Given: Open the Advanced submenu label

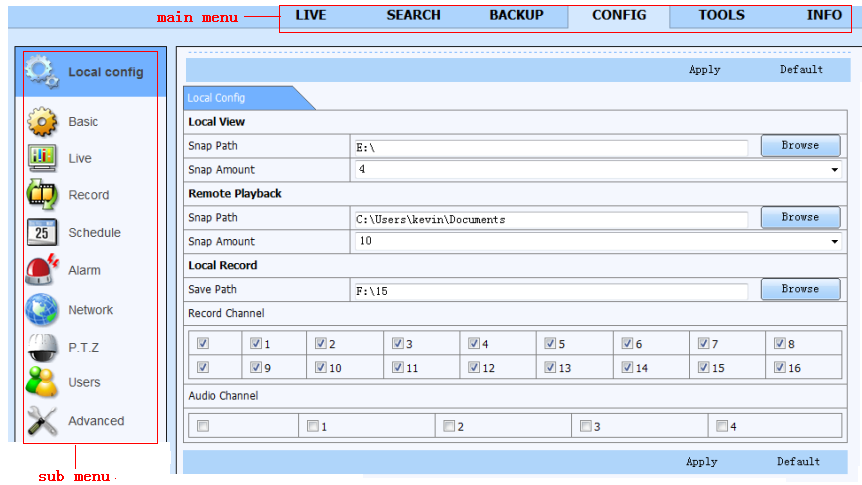Looking at the screenshot, I should [96, 421].
